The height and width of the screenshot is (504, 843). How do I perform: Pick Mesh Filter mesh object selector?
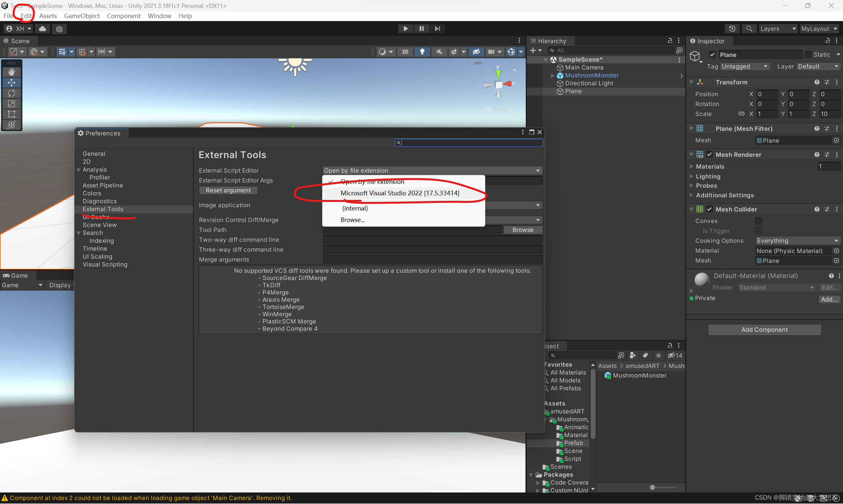[836, 140]
